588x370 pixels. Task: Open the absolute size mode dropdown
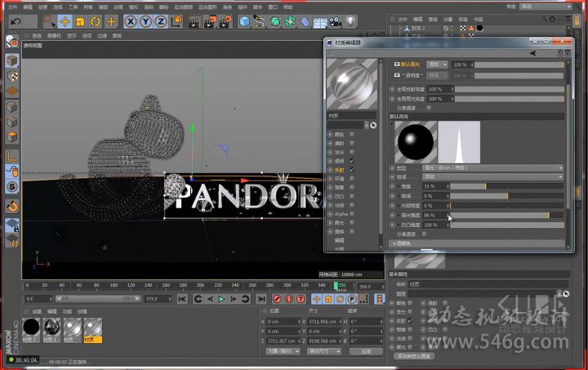pos(324,352)
